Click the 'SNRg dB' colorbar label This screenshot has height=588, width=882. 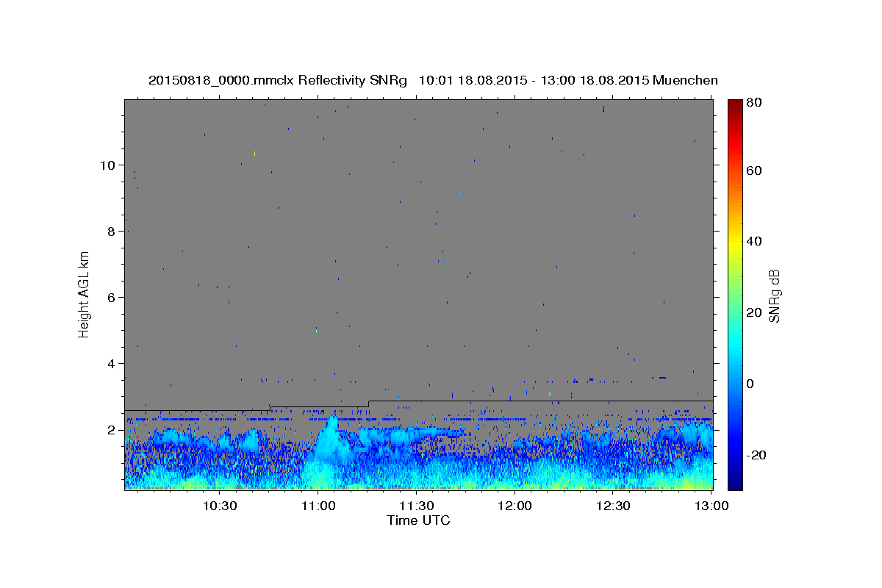[775, 295]
